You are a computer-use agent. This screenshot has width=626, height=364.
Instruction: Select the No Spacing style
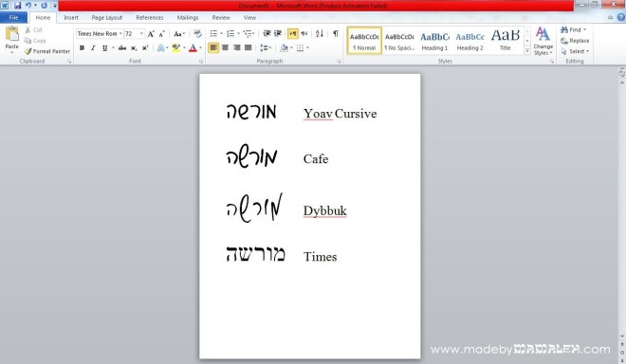(399, 41)
